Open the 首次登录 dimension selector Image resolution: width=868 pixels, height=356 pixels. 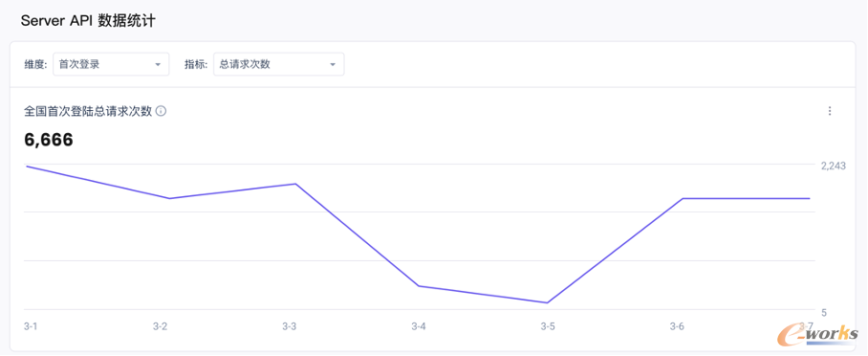click(111, 64)
